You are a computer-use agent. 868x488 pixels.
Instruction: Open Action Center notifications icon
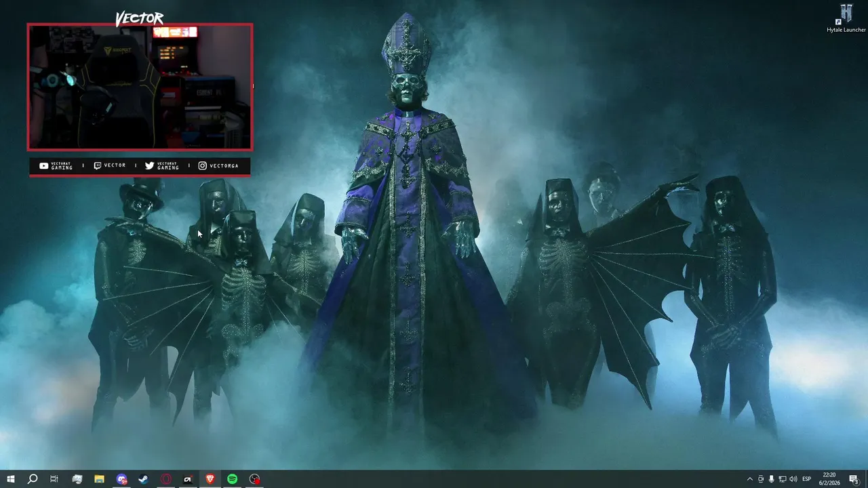pos(854,479)
